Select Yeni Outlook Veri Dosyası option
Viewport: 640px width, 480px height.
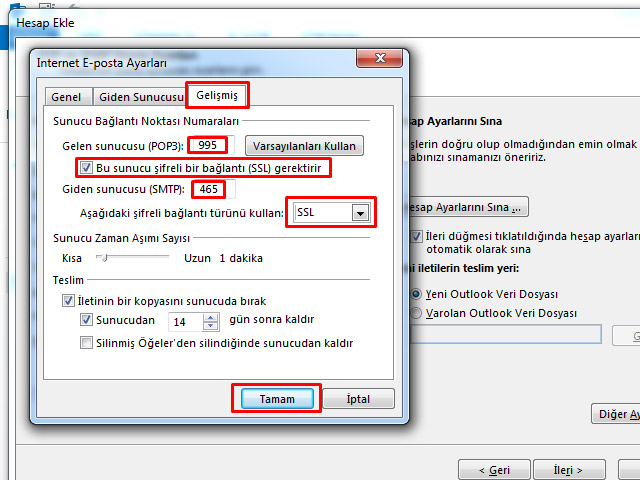point(417,294)
